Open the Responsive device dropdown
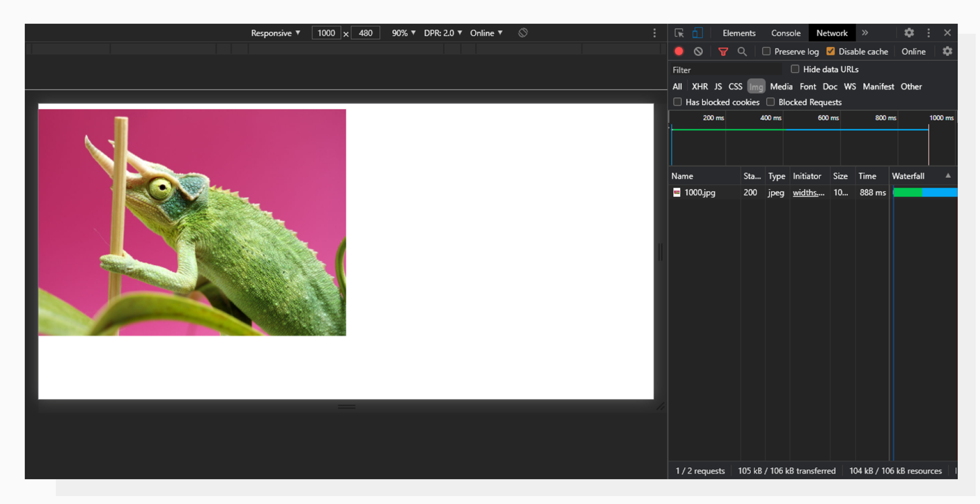 275,33
